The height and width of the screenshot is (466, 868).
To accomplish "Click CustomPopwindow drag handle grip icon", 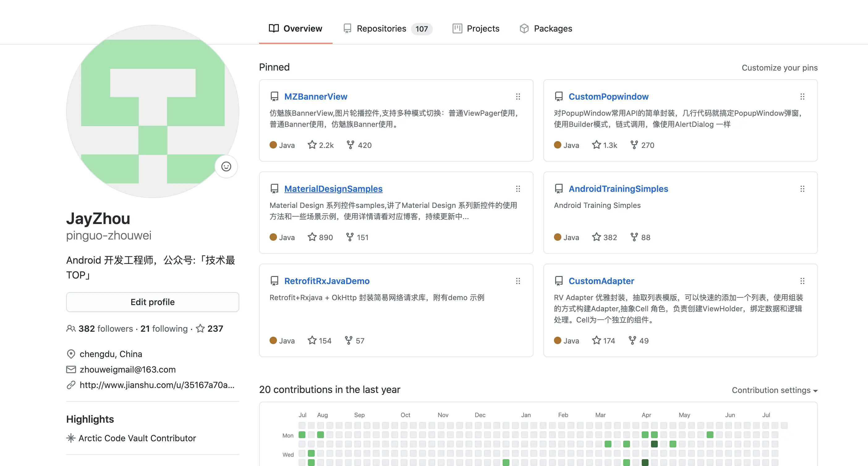I will 802,97.
